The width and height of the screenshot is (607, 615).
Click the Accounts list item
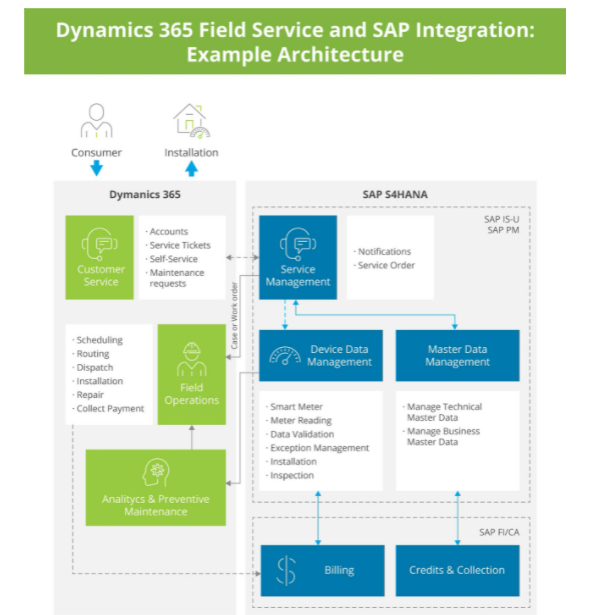167,231
